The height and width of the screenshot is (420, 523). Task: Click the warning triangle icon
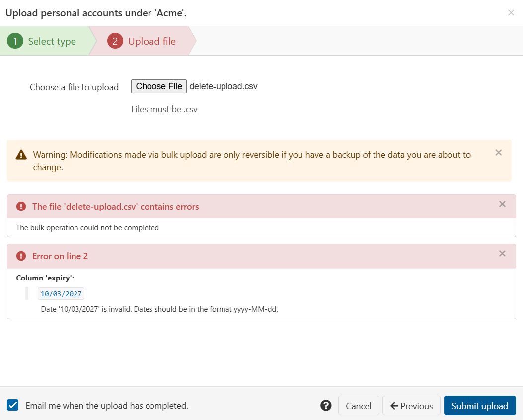[x=20, y=155]
